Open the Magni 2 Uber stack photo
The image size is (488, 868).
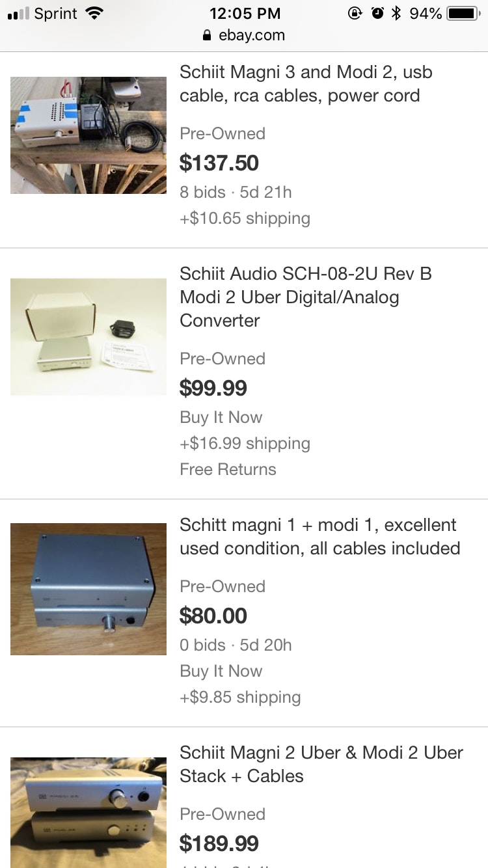[88, 812]
